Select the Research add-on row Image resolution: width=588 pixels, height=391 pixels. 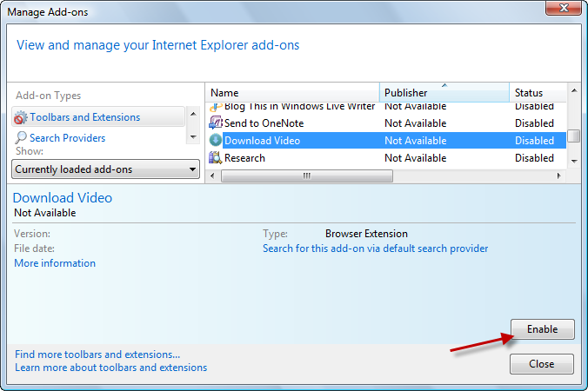tap(386, 157)
